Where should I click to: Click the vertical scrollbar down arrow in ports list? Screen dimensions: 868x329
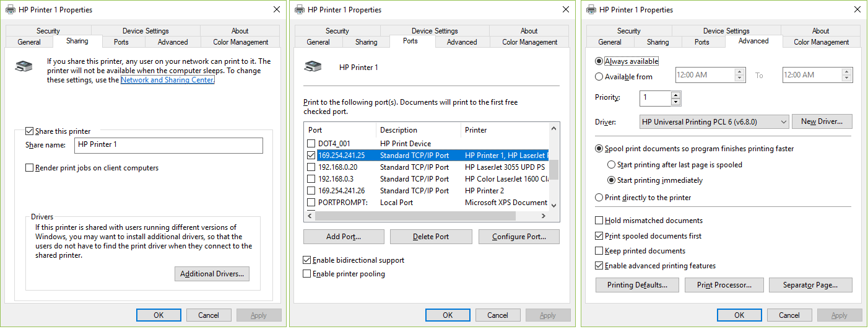tap(553, 205)
